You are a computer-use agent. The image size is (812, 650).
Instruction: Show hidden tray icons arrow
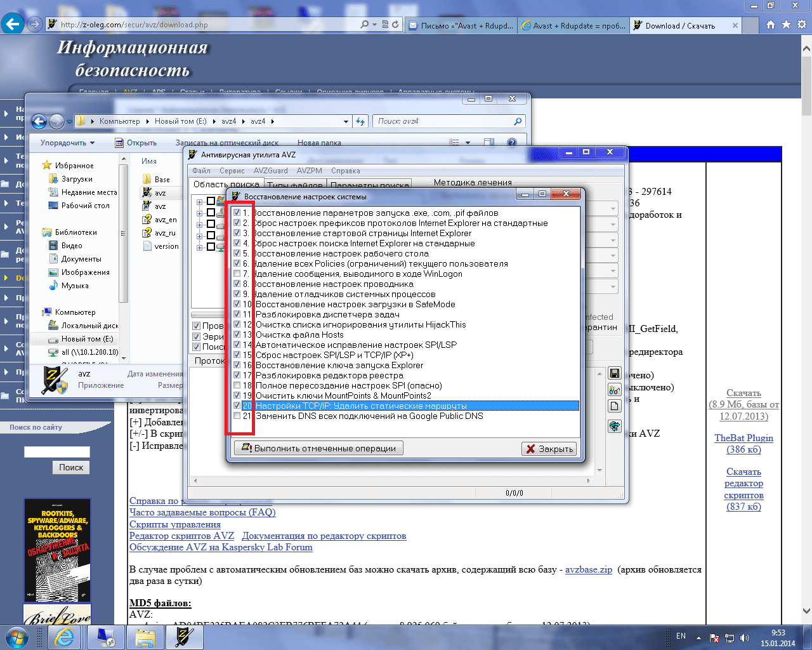[x=698, y=637]
